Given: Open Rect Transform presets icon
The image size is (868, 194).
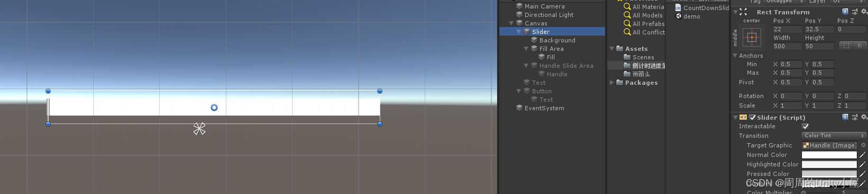Looking at the screenshot, I should (854, 12).
